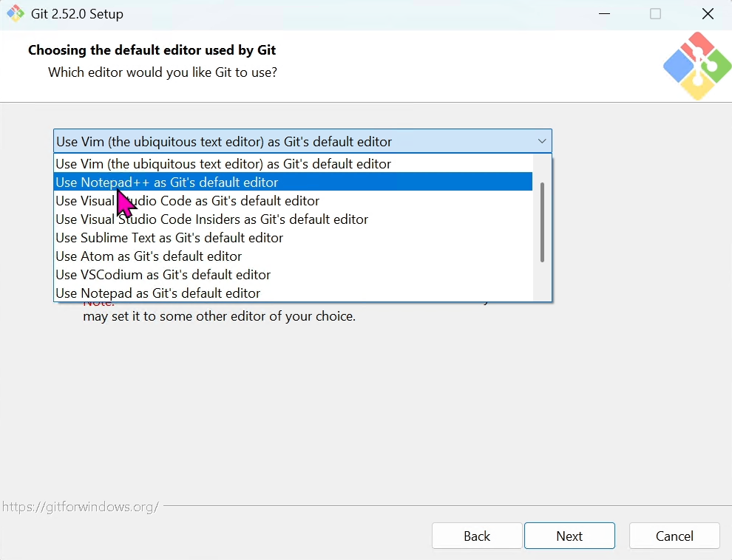Click the Git logo in the header

(x=697, y=66)
